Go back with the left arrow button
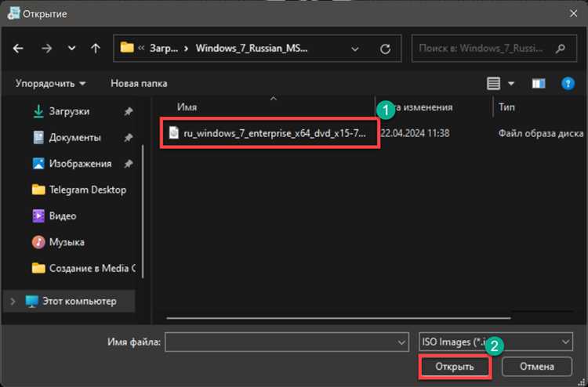588x387 pixels. click(x=18, y=49)
